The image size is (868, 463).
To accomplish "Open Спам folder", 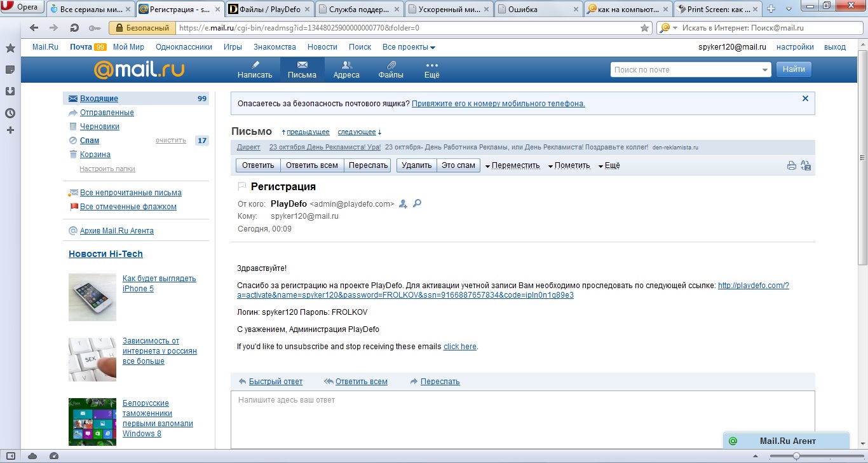I will pyautogui.click(x=90, y=141).
